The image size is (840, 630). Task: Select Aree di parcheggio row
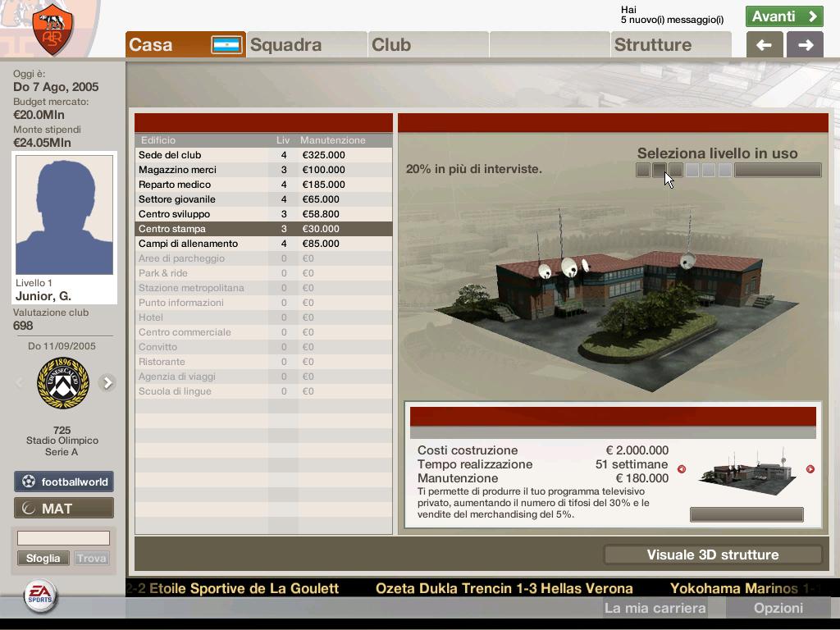tap(263, 258)
